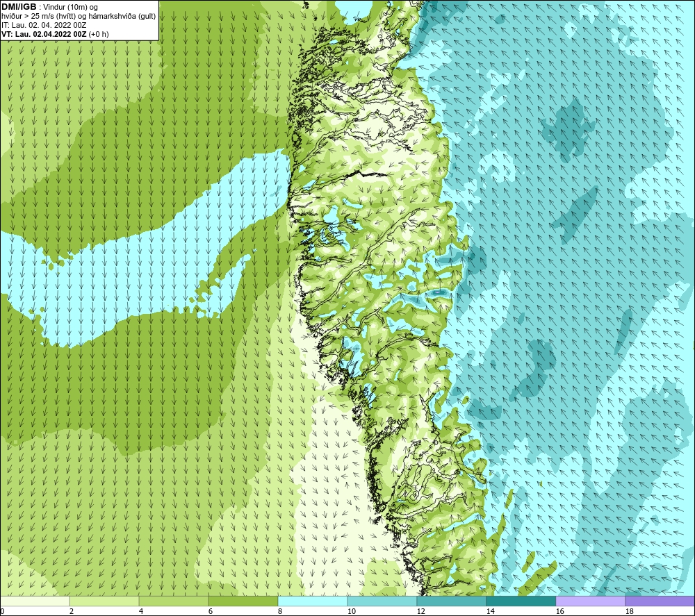
Task: Click the 0–2 m/s pale color swatch
Action: click(35, 601)
